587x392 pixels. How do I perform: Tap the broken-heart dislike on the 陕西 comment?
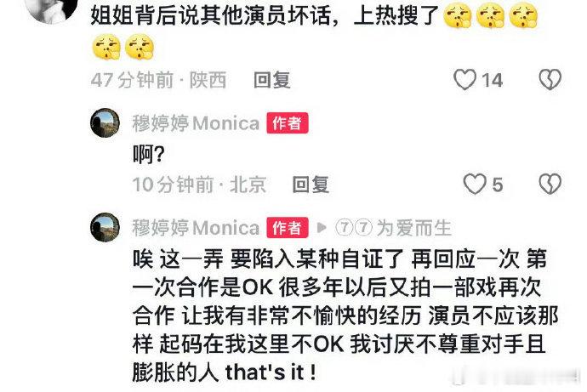550,80
